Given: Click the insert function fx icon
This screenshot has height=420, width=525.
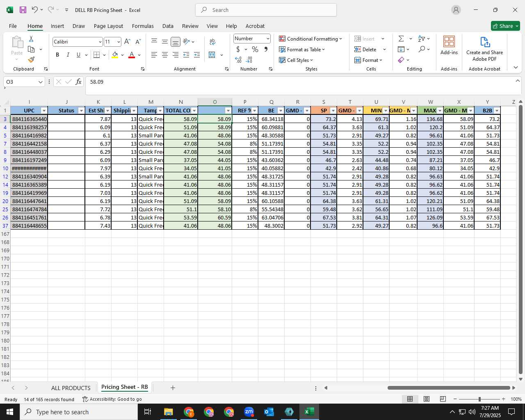Looking at the screenshot, I should click(x=78, y=82).
